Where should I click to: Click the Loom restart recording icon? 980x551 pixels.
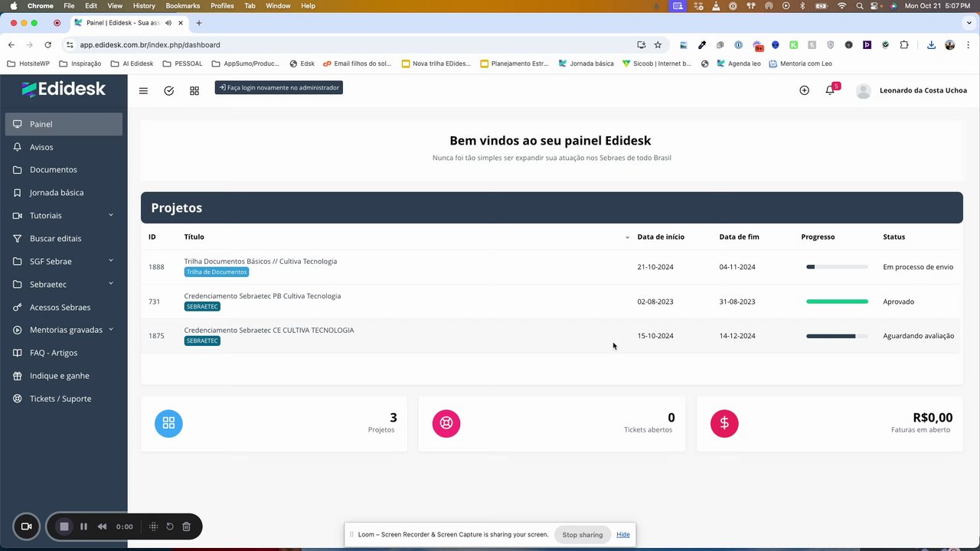point(170,527)
